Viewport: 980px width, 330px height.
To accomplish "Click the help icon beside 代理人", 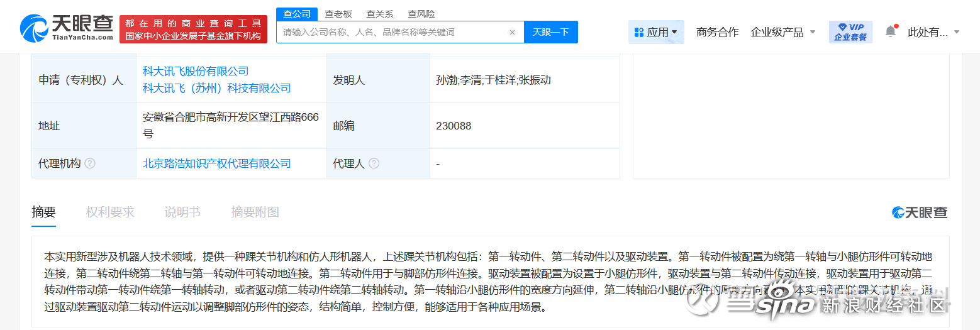I will tap(374, 163).
